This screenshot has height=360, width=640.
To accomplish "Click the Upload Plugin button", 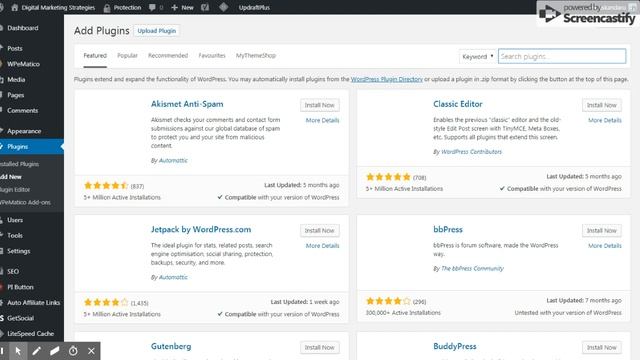I will tap(157, 31).
